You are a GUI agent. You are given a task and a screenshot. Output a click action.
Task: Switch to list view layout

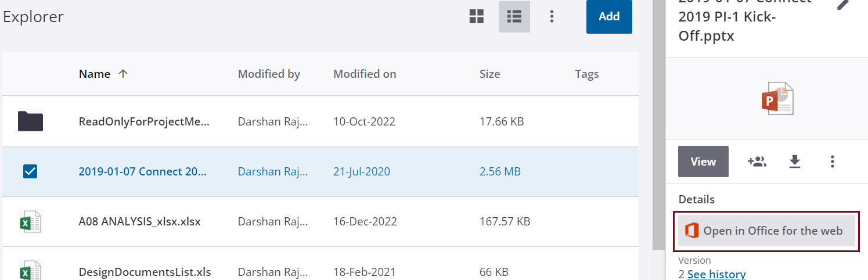pyautogui.click(x=514, y=17)
